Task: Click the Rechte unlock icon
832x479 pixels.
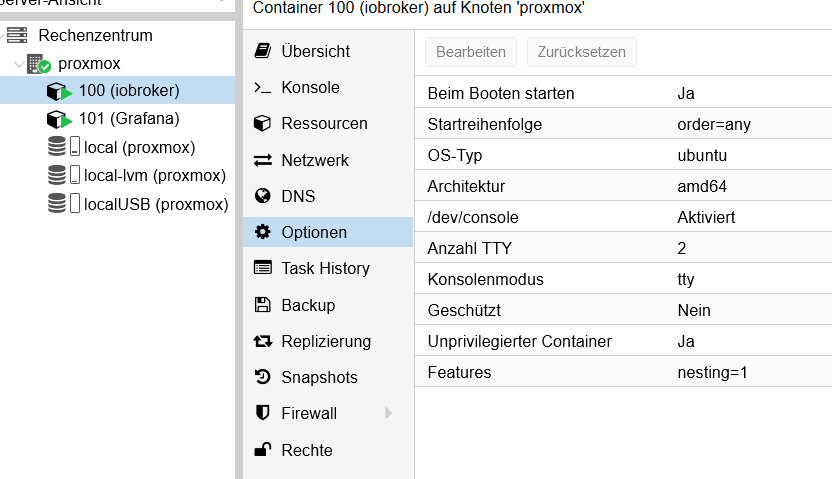Action: (263, 450)
